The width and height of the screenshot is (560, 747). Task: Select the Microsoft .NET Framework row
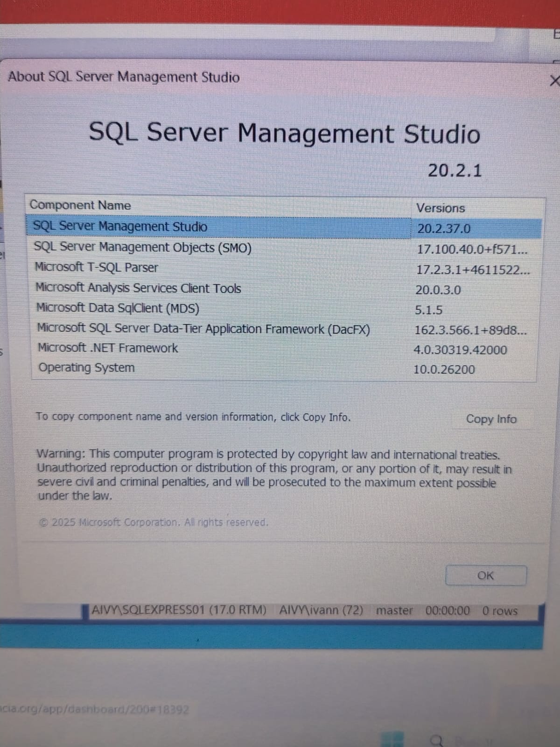tap(108, 348)
